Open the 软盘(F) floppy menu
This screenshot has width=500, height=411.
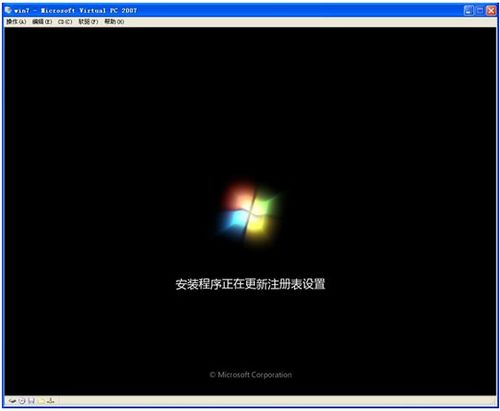tap(88, 22)
